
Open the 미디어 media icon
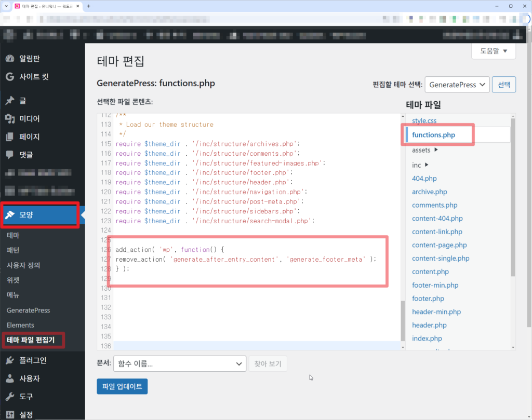tap(10, 119)
